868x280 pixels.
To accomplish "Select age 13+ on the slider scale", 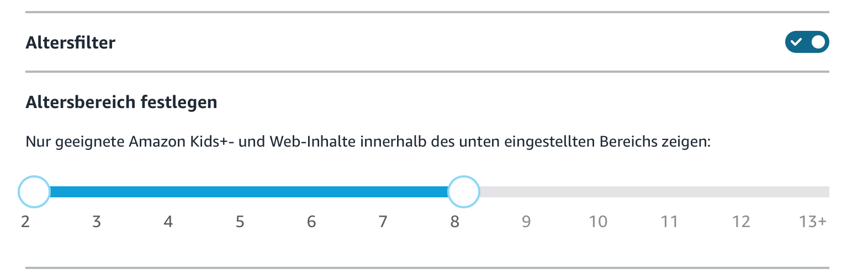I will 812,222.
